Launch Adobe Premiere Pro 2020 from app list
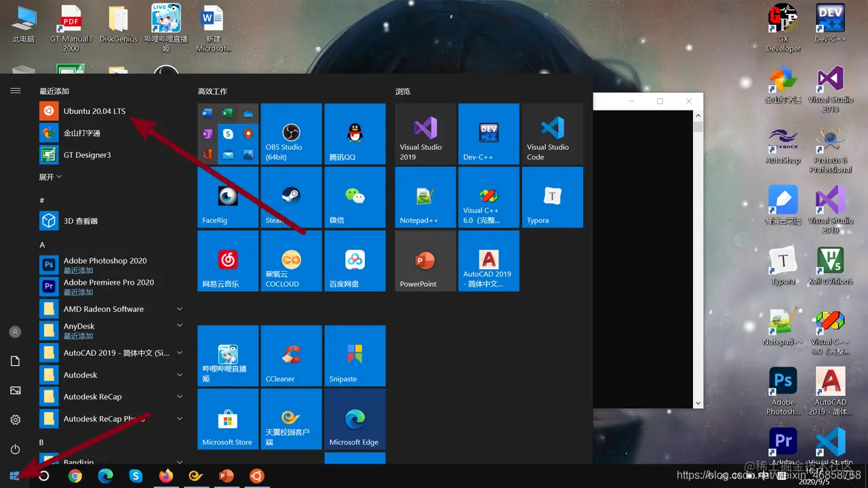Image resolution: width=868 pixels, height=488 pixels. 111,287
